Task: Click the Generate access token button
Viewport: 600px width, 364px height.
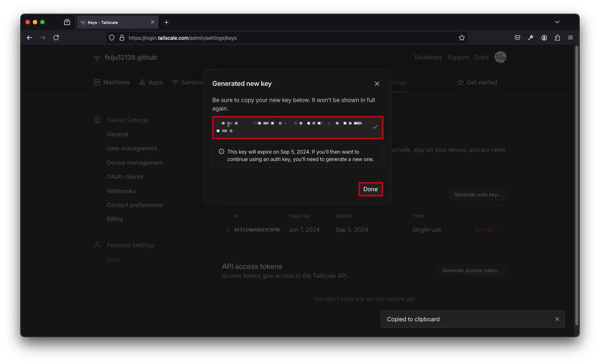Action: 472,270
